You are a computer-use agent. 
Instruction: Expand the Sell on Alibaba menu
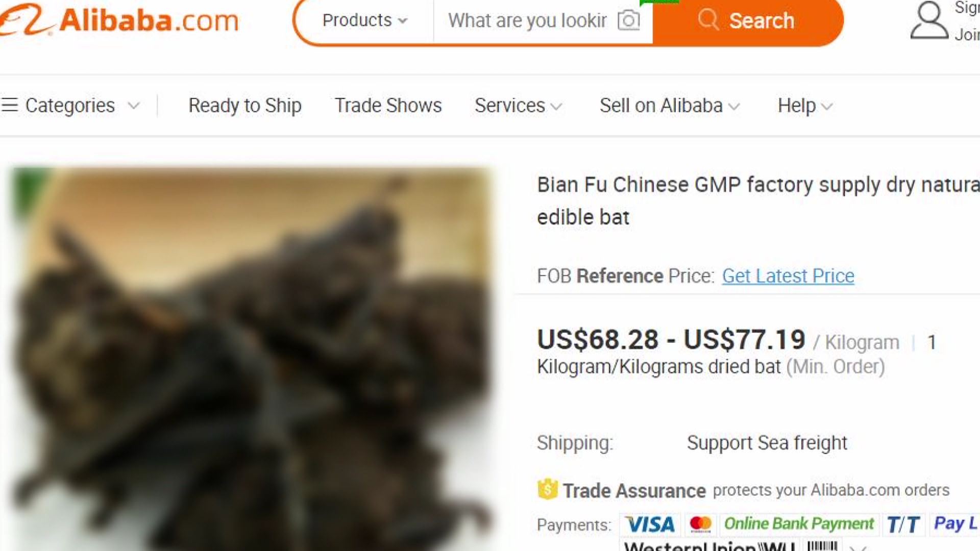tap(669, 106)
